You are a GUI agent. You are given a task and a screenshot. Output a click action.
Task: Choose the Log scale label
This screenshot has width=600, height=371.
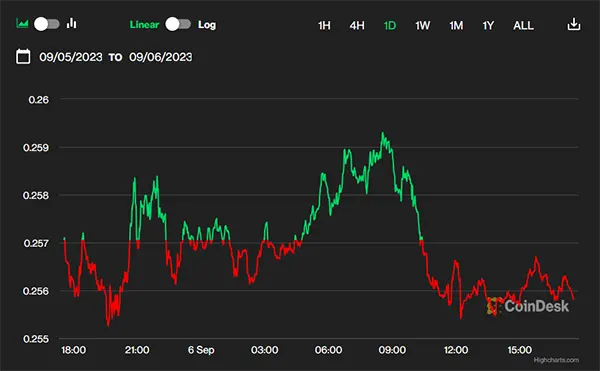(207, 25)
